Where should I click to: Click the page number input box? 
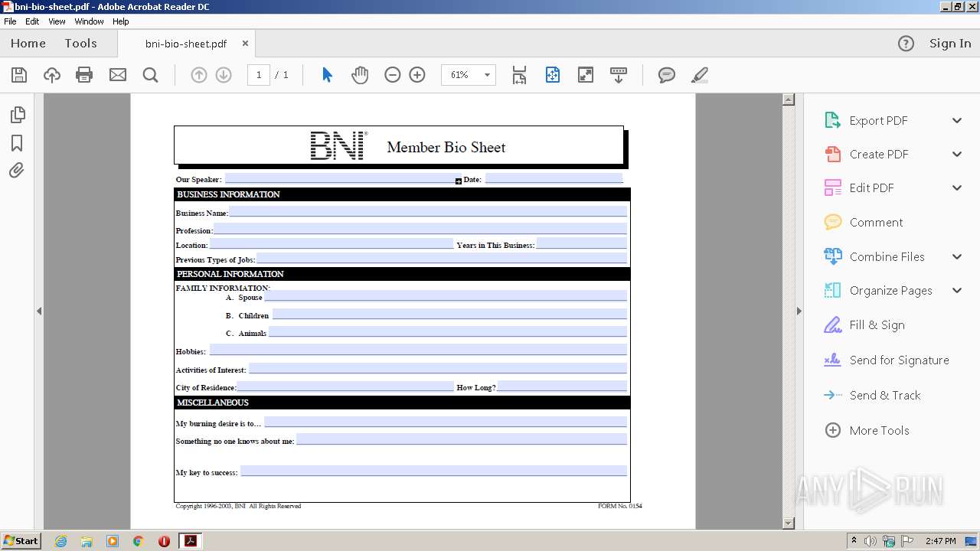[259, 75]
